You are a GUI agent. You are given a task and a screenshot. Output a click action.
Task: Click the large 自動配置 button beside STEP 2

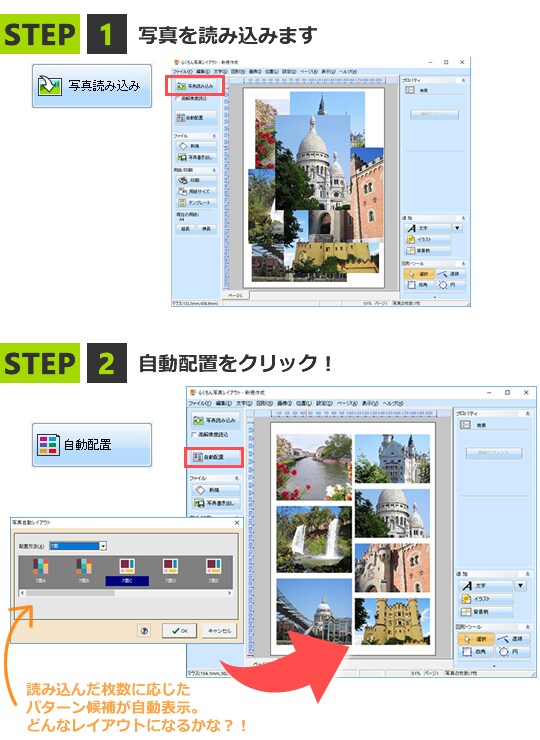tap(92, 445)
